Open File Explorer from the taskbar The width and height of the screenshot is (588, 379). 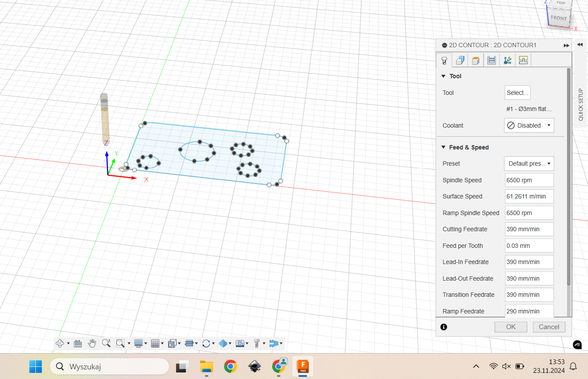[x=206, y=366]
